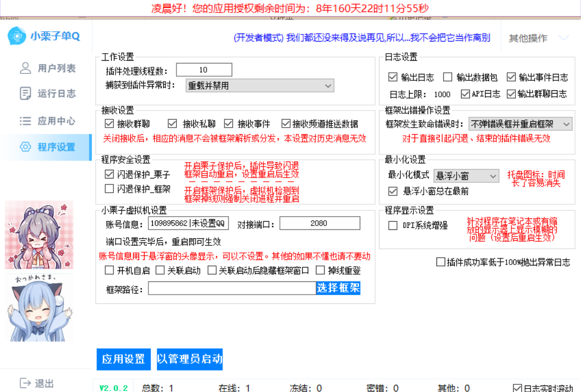The image size is (581, 392).
Task: Click inside the 对接端口 input field
Action: 320,223
